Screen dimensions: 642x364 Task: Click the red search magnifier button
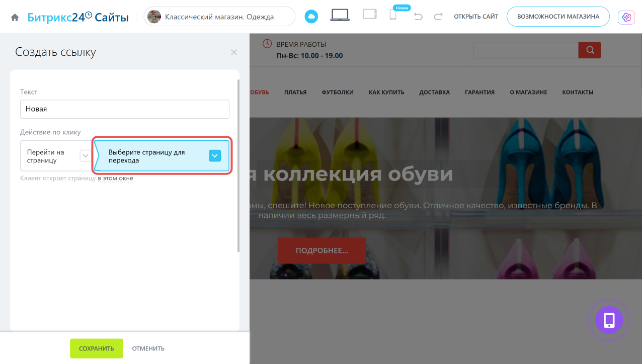point(590,50)
